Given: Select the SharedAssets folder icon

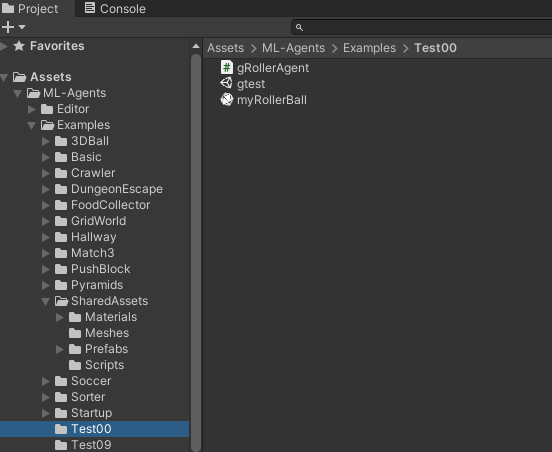Looking at the screenshot, I should [61, 301].
